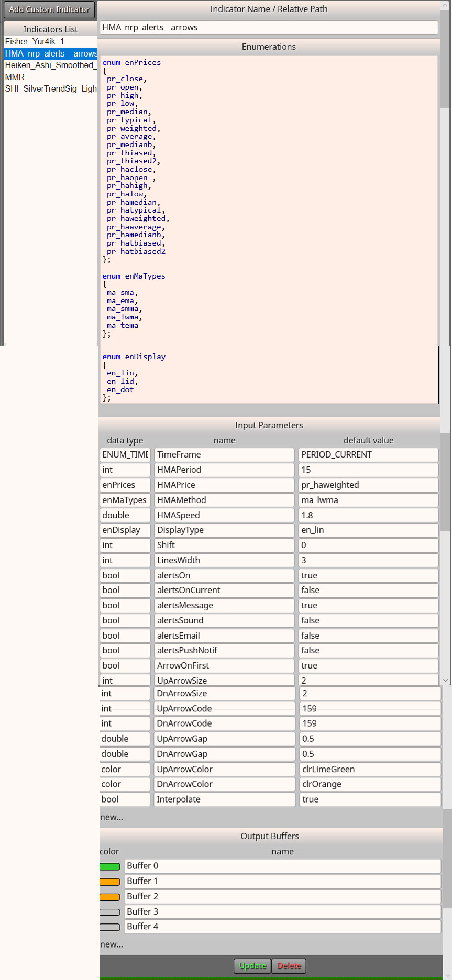
Task: Edit the ArrowOnFirst default value
Action: tap(368, 665)
